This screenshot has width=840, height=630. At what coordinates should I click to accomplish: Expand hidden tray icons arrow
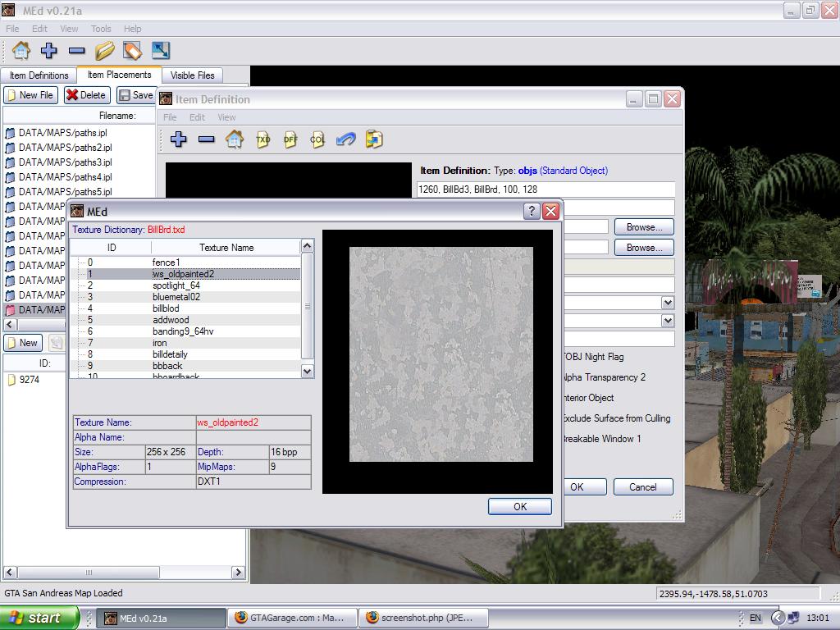click(x=778, y=618)
